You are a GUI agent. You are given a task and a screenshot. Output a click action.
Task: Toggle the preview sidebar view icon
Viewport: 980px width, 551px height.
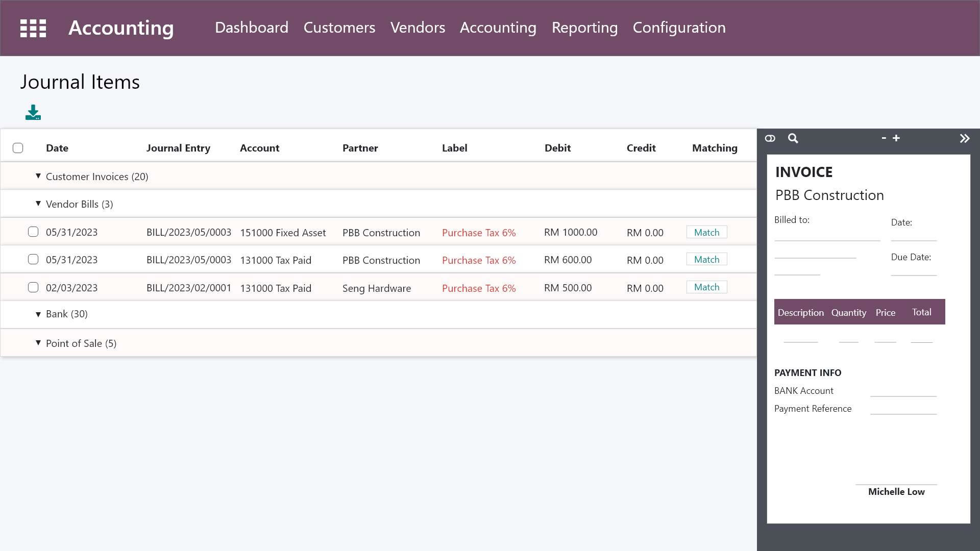click(770, 138)
